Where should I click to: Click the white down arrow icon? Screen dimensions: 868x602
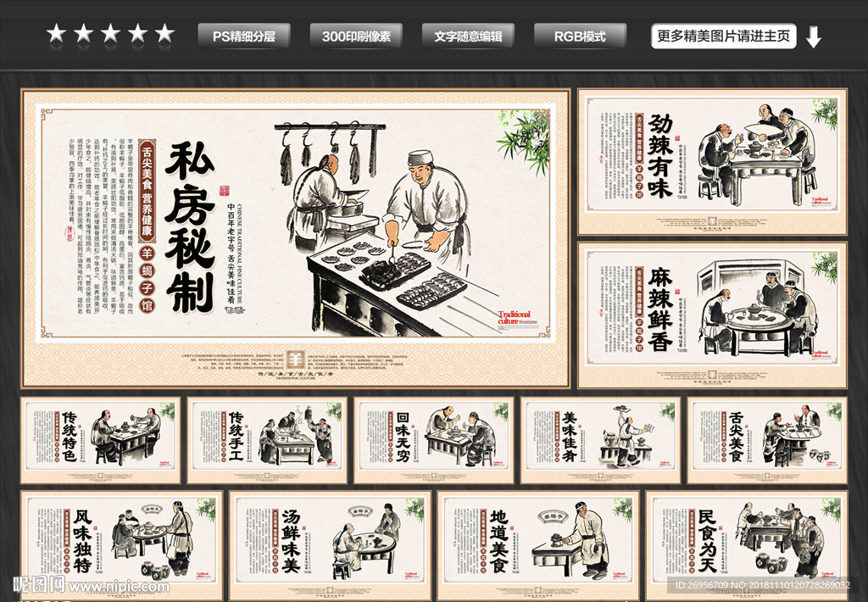point(813,37)
